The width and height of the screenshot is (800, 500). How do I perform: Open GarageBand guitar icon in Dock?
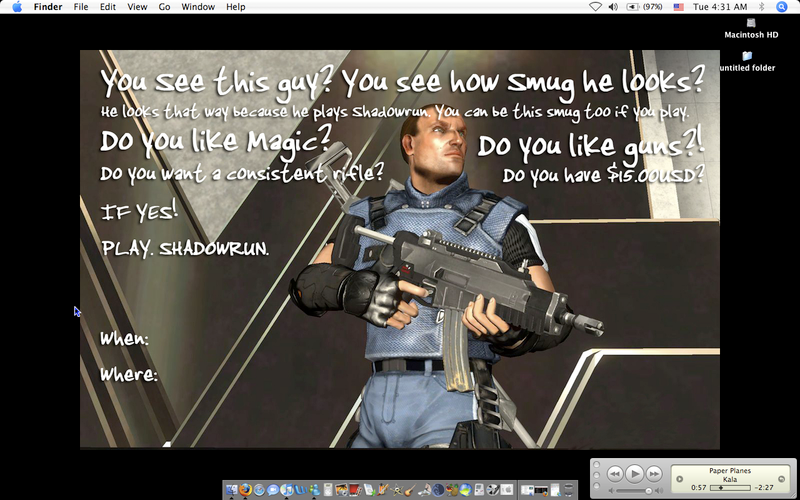pyautogui.click(x=410, y=490)
